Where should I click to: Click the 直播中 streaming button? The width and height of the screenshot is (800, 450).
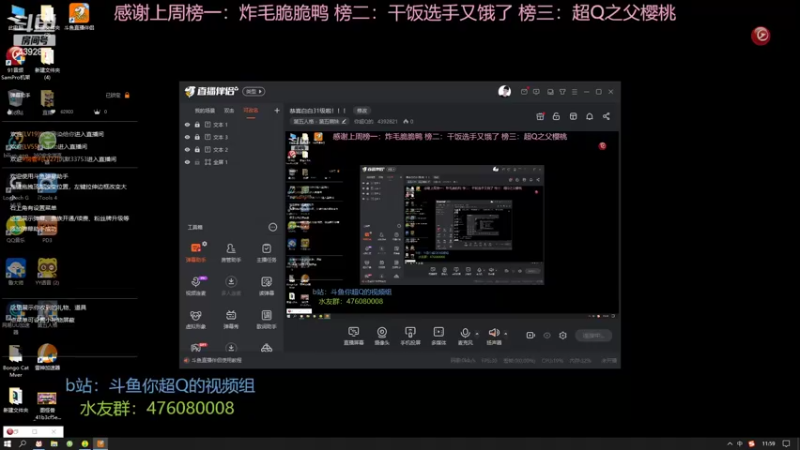click(x=593, y=335)
